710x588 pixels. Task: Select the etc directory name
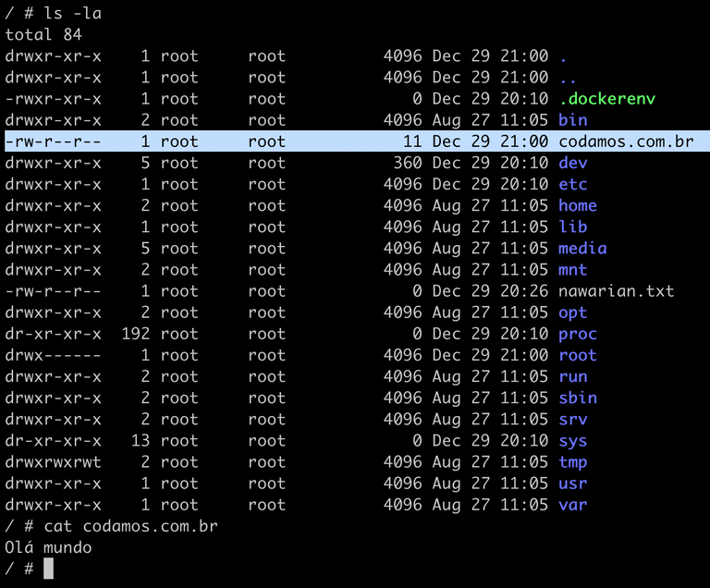tap(572, 184)
